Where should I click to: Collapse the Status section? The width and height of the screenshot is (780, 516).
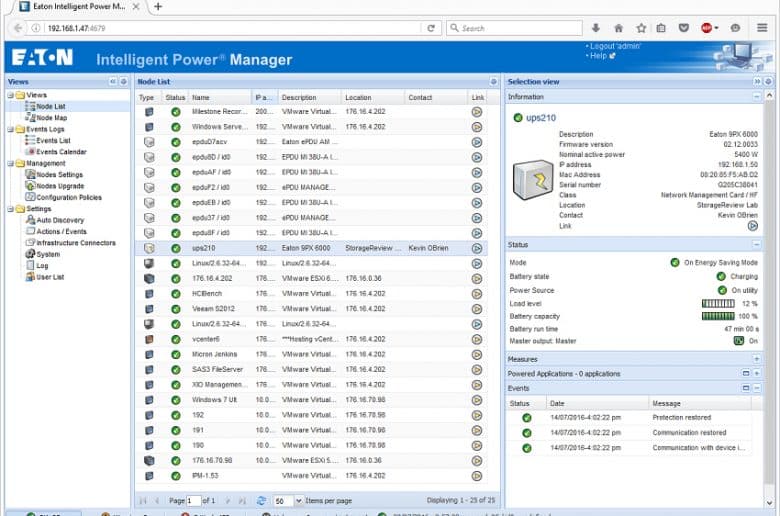[x=757, y=245]
